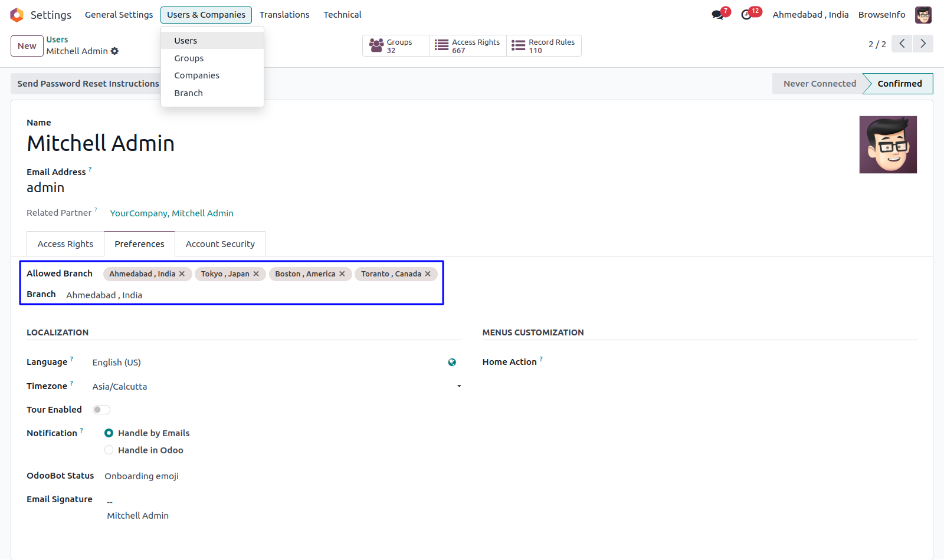Screen dimensions: 944x560
Task: Select Handle by Emails notification option
Action: (109, 433)
